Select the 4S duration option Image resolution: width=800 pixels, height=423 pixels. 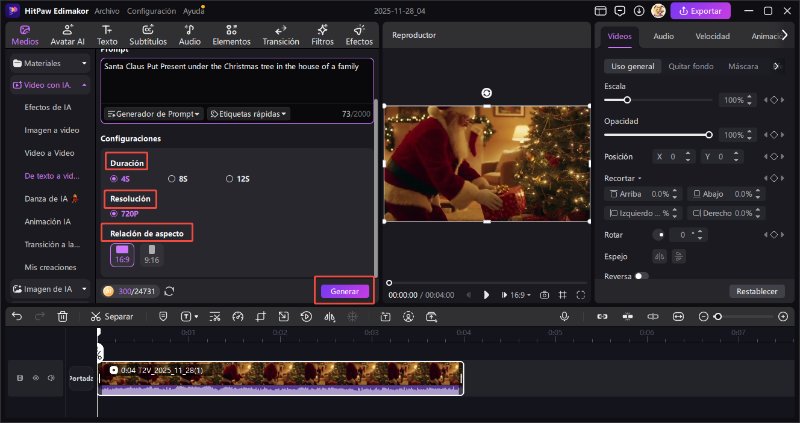(x=120, y=179)
